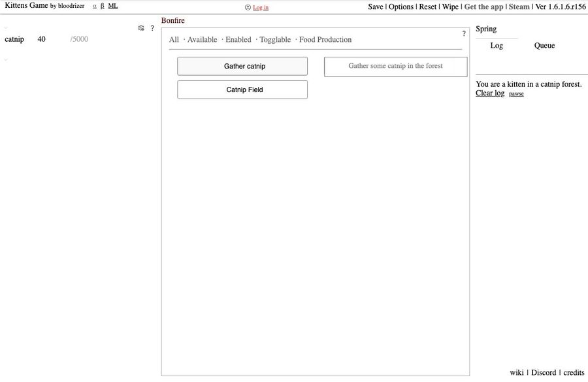The image size is (588, 382).
Task: Open the Log in link
Action: coord(261,7)
